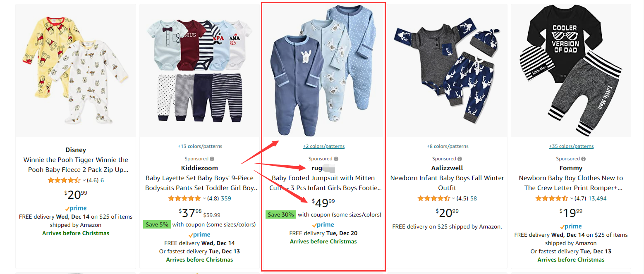Click the Sponsored info icon above Fommy

click(x=584, y=159)
